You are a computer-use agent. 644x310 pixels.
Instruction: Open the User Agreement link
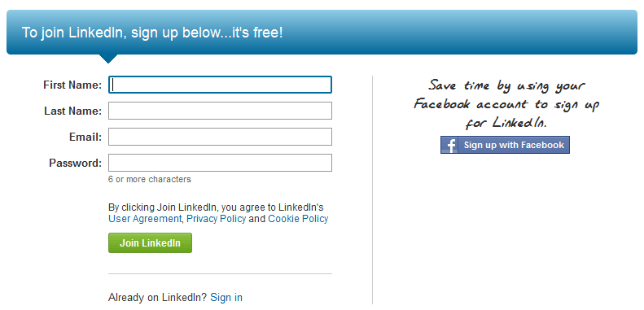145,219
